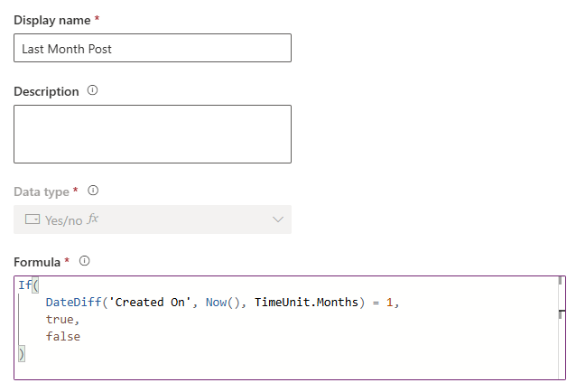Viewport: 576px width, 392px height.
Task: Click the Formula label text
Action: click(36, 262)
